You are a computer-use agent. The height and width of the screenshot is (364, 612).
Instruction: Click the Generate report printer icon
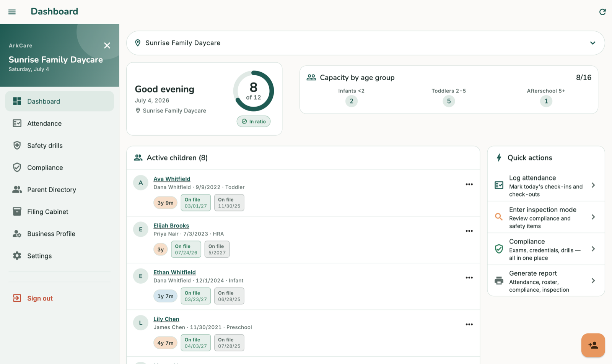click(499, 281)
